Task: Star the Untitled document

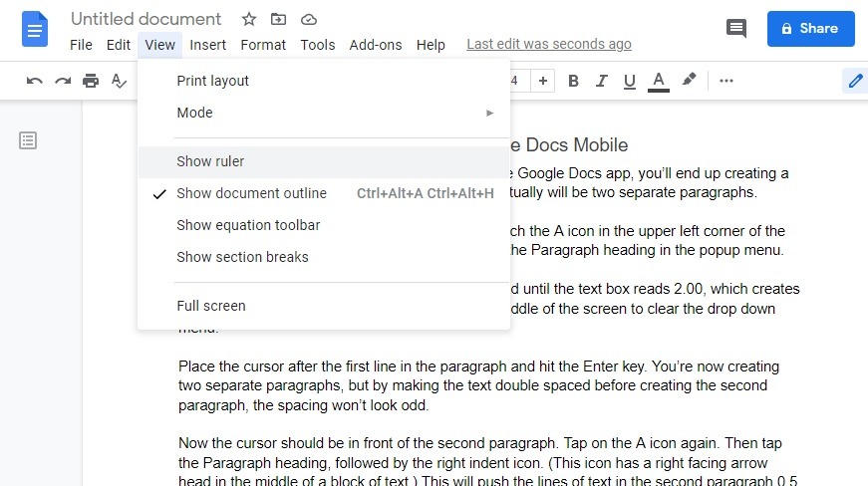Action: pos(249,20)
